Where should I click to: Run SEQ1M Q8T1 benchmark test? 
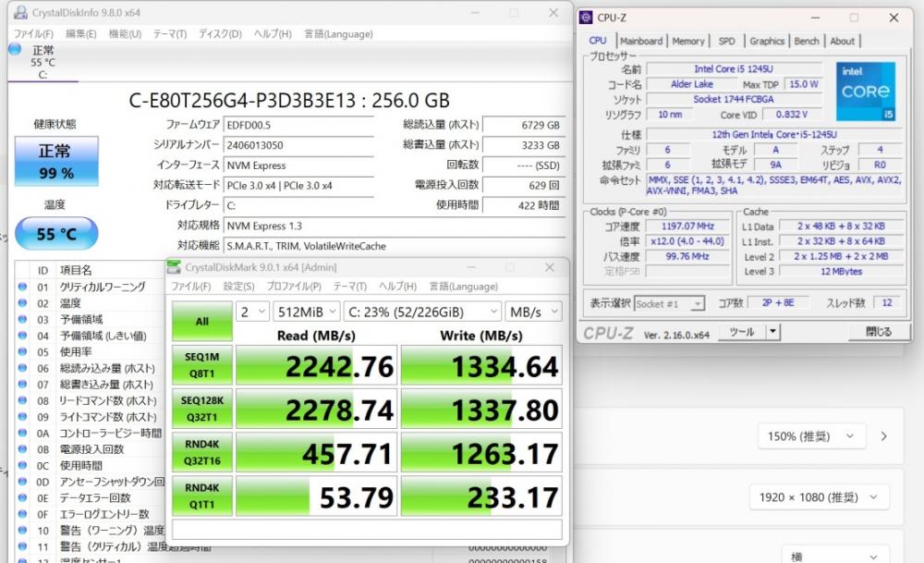[202, 365]
